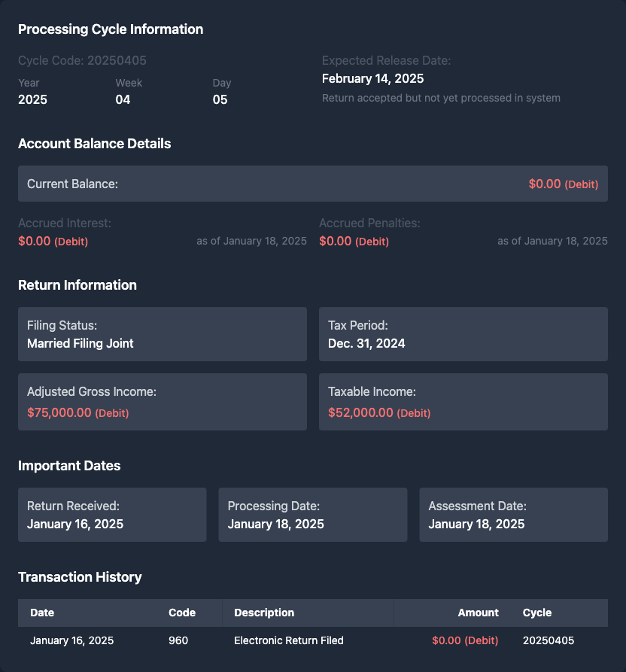The height and width of the screenshot is (672, 626).
Task: Click the Cycle Code 20250405 text
Action: click(82, 61)
